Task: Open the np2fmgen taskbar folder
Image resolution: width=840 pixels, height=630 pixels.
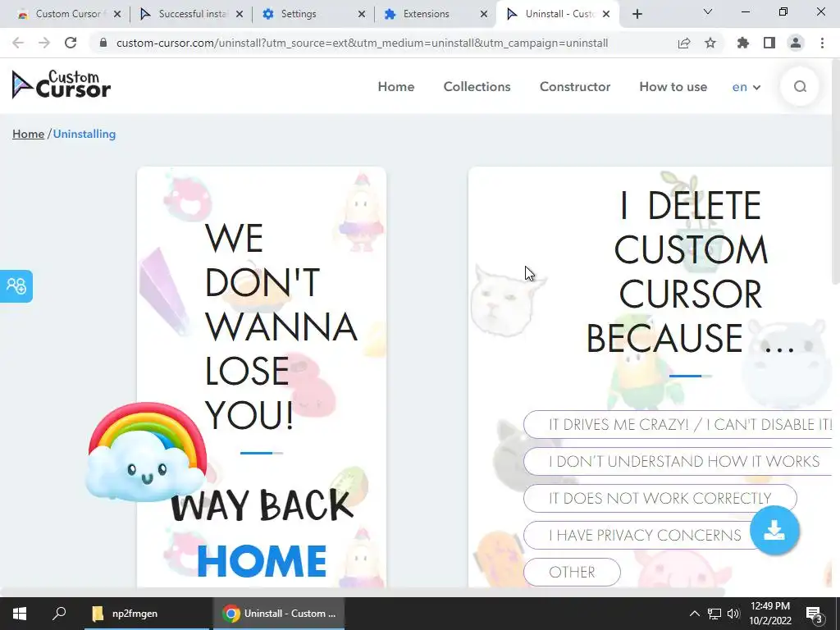Action: (x=146, y=614)
